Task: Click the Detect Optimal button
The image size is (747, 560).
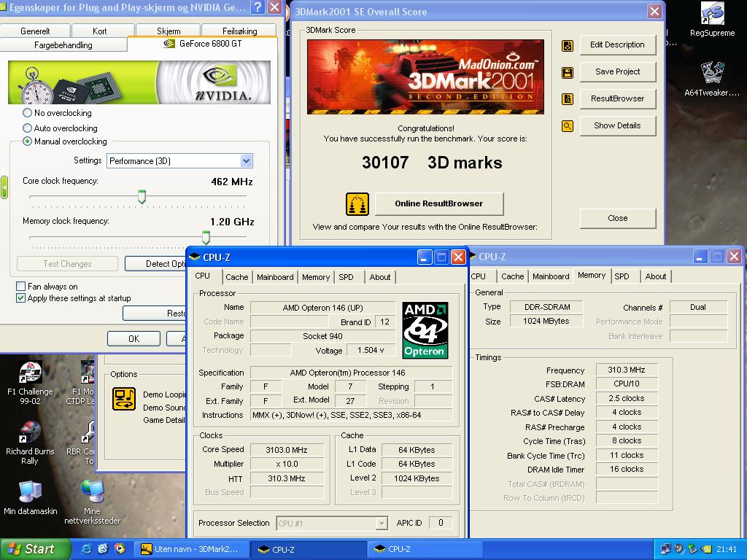Action: click(155, 264)
